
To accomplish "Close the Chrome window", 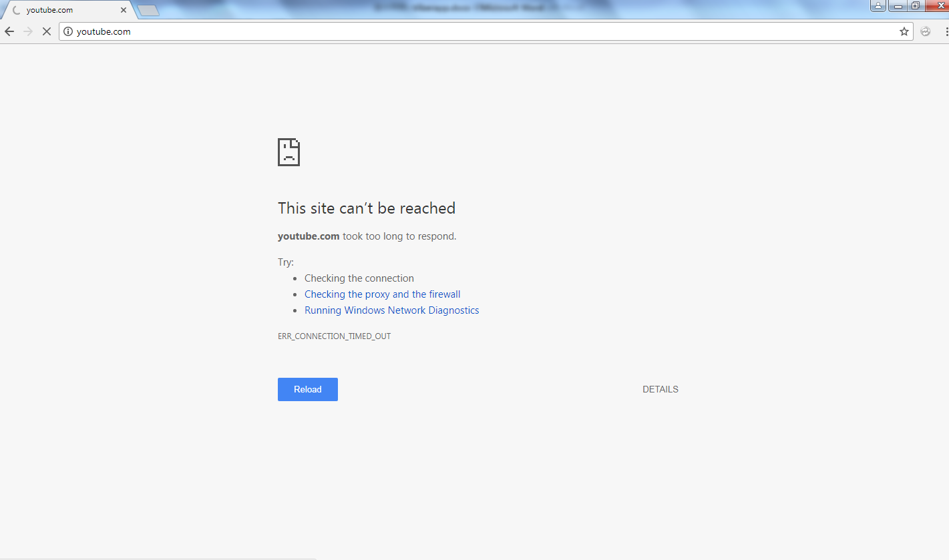I will tap(936, 6).
